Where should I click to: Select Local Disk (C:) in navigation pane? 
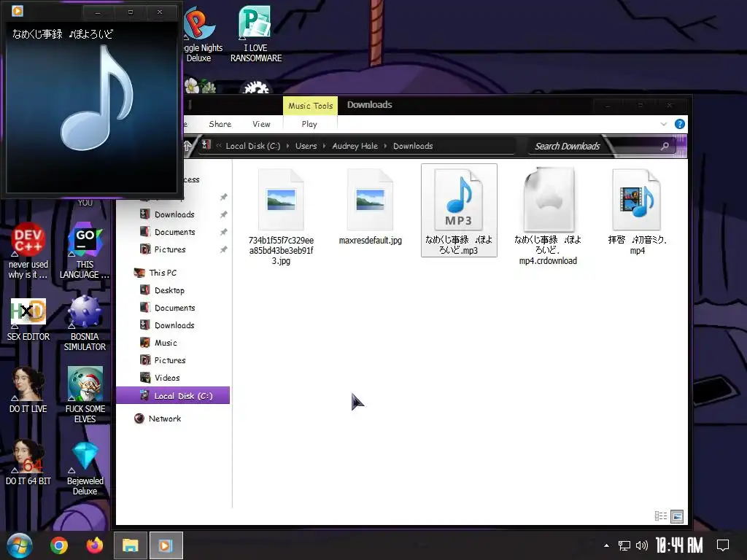coord(173,396)
